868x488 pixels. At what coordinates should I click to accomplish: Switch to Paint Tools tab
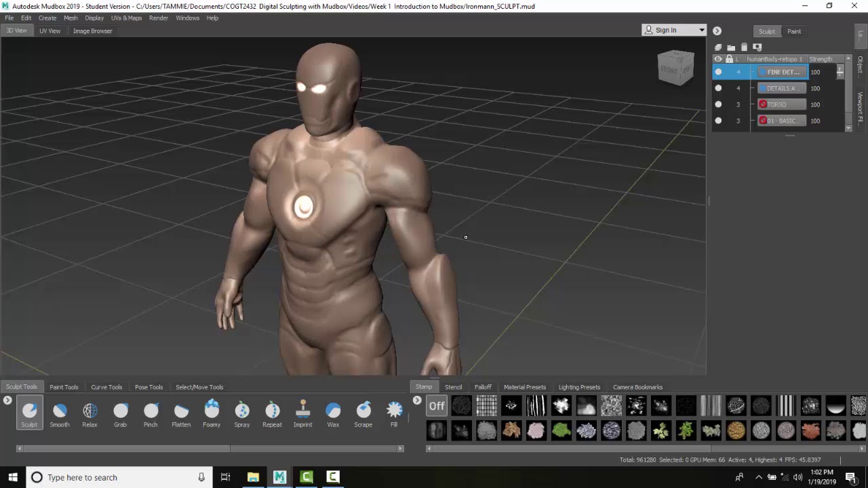64,387
